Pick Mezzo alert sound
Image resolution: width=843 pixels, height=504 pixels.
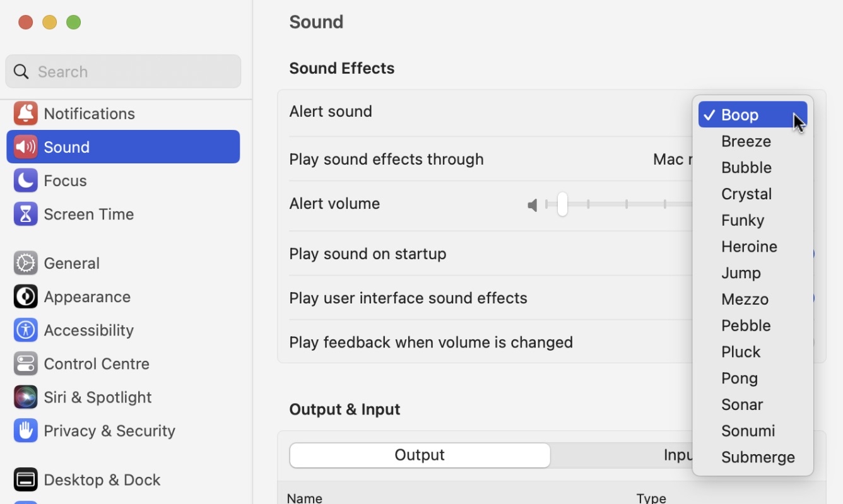753,300
